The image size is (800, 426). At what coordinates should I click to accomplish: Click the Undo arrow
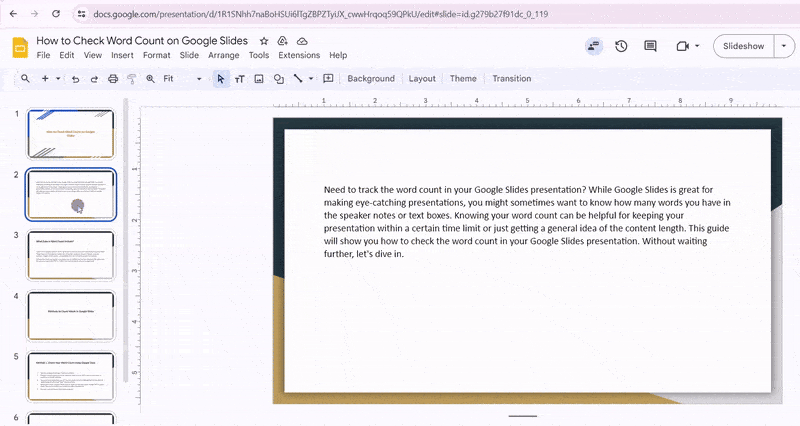click(x=75, y=79)
